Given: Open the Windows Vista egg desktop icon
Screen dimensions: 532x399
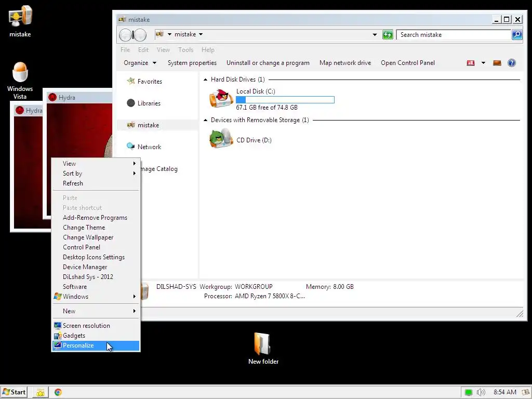Looking at the screenshot, I should 20,81.
